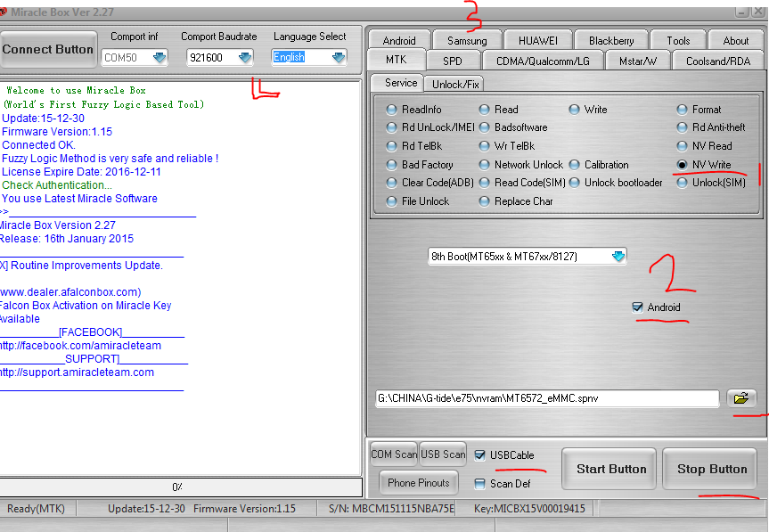This screenshot has height=532, width=769.
Task: Open the Unlock/Fix sub-tab
Action: point(455,85)
